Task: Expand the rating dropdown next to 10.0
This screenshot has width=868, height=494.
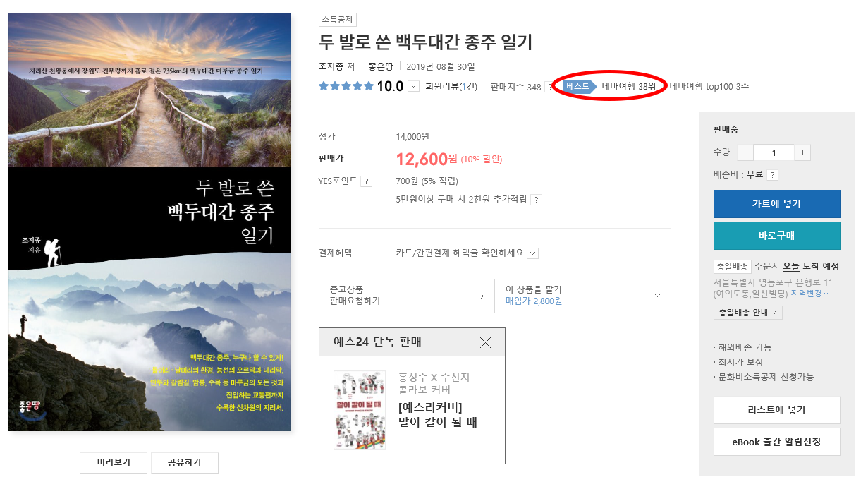Action: 414,87
